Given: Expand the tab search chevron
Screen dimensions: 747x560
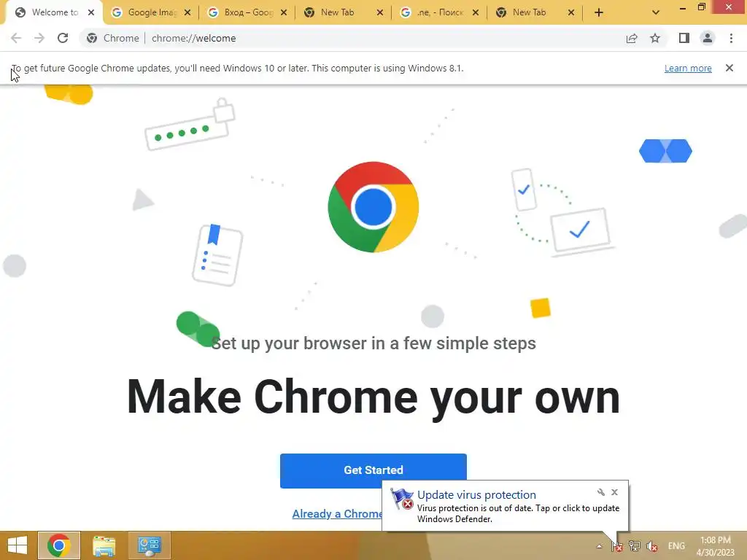Looking at the screenshot, I should [656, 13].
